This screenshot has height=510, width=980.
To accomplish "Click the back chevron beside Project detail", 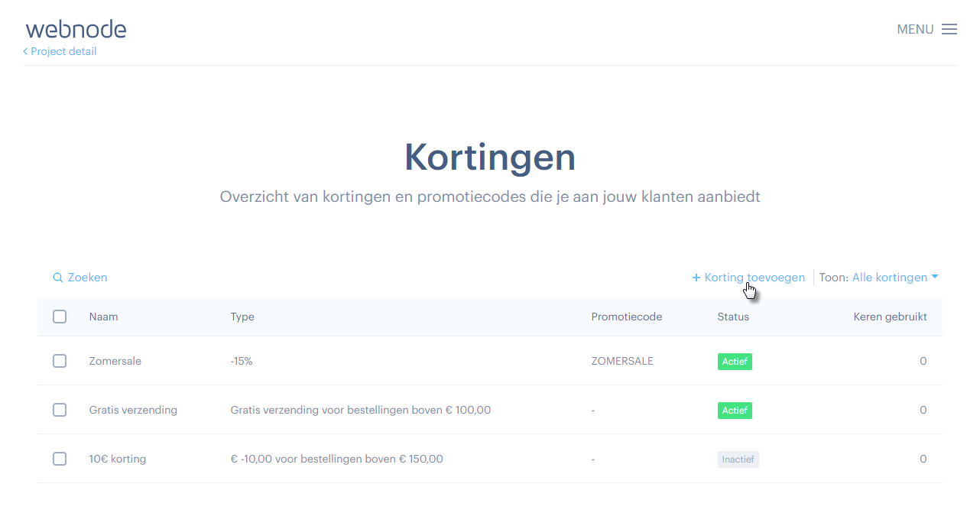I will tap(26, 51).
